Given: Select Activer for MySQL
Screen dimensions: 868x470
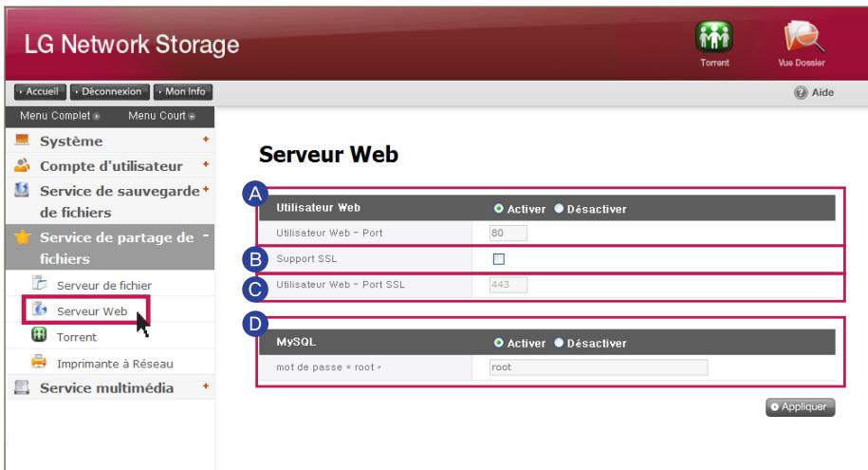Looking at the screenshot, I should (x=498, y=343).
